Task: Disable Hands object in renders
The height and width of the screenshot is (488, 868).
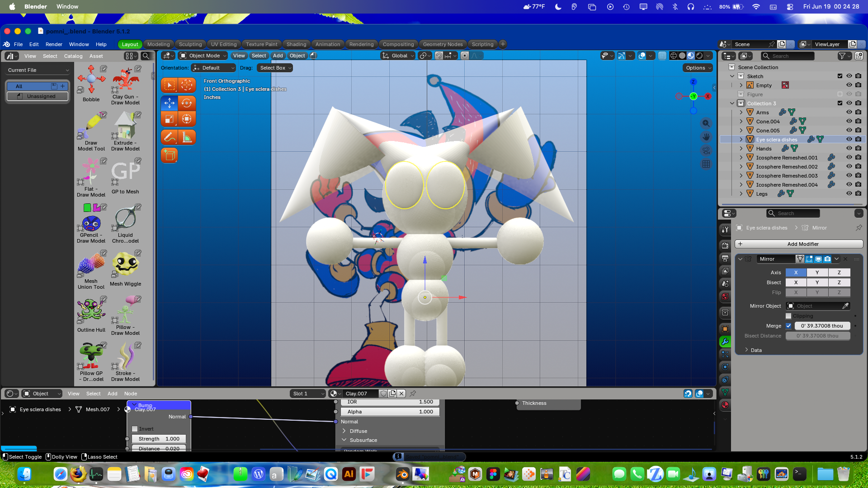Action: [858, 148]
